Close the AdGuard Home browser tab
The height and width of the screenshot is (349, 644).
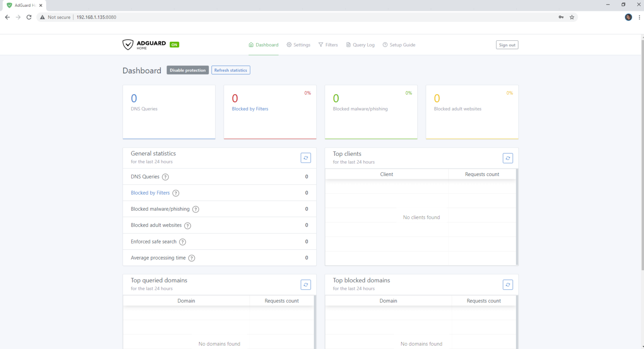pos(41,5)
